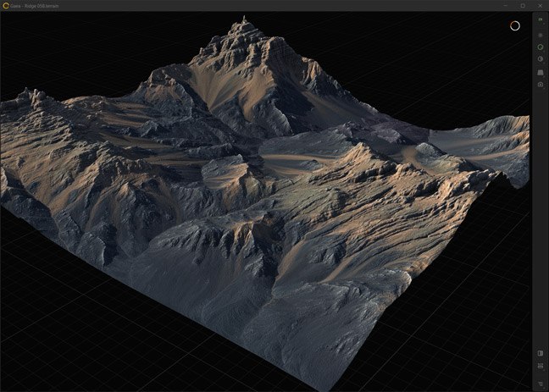The height and width of the screenshot is (392, 549).
Task: Click the stacked layers icon in sidebar
Action: tap(541, 35)
